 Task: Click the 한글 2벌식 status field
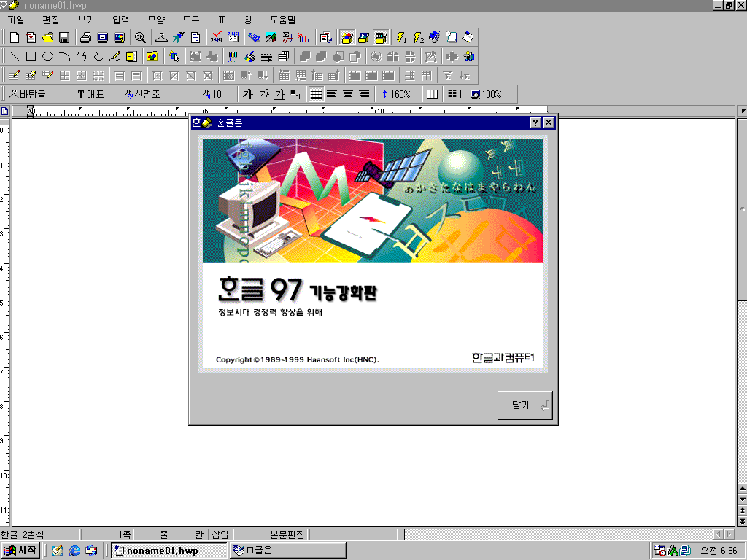(x=39, y=534)
